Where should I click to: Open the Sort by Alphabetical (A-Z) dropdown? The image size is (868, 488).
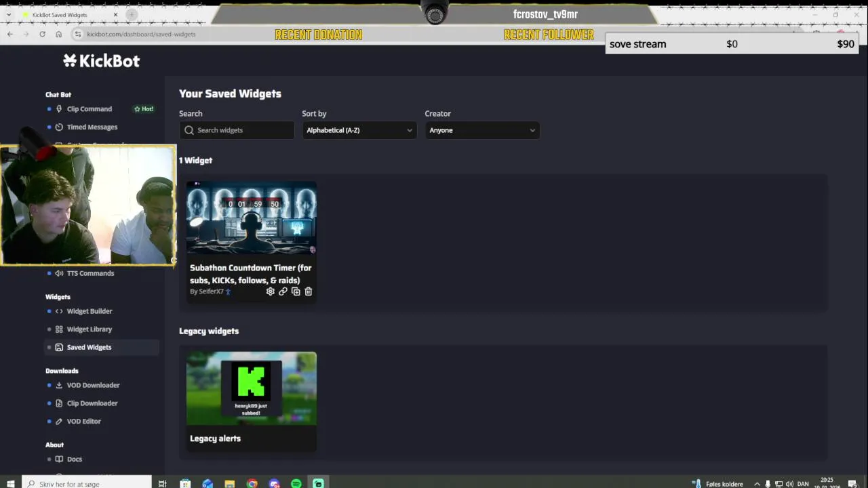click(x=359, y=130)
